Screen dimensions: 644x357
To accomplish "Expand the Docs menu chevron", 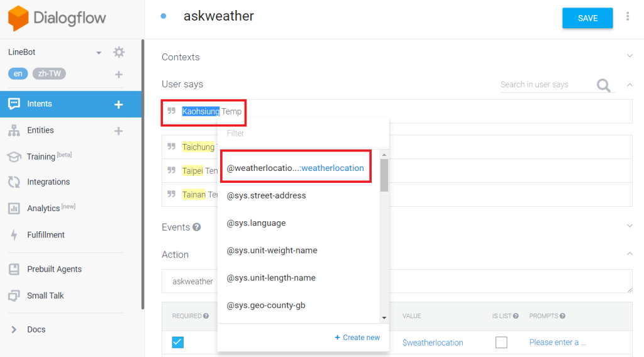I will coord(14,329).
